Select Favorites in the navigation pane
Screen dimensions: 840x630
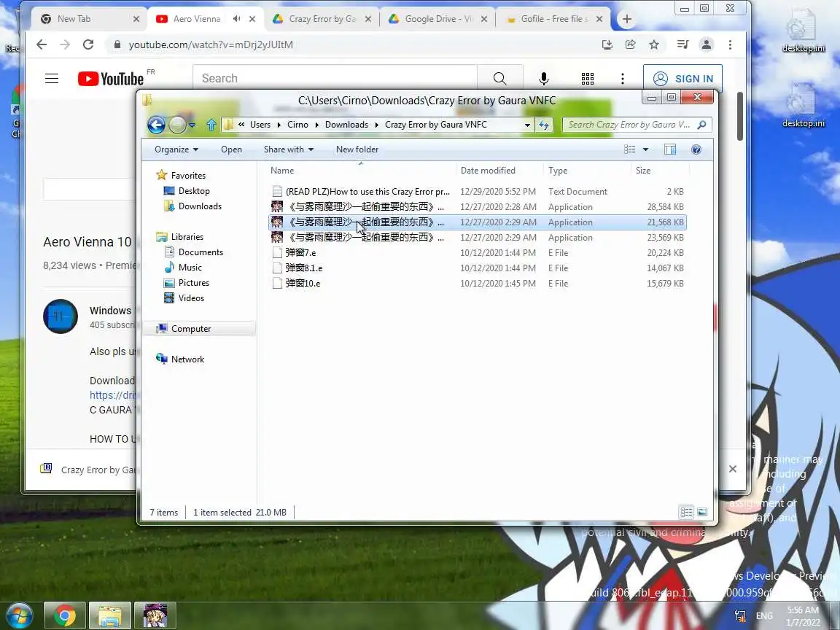181,175
